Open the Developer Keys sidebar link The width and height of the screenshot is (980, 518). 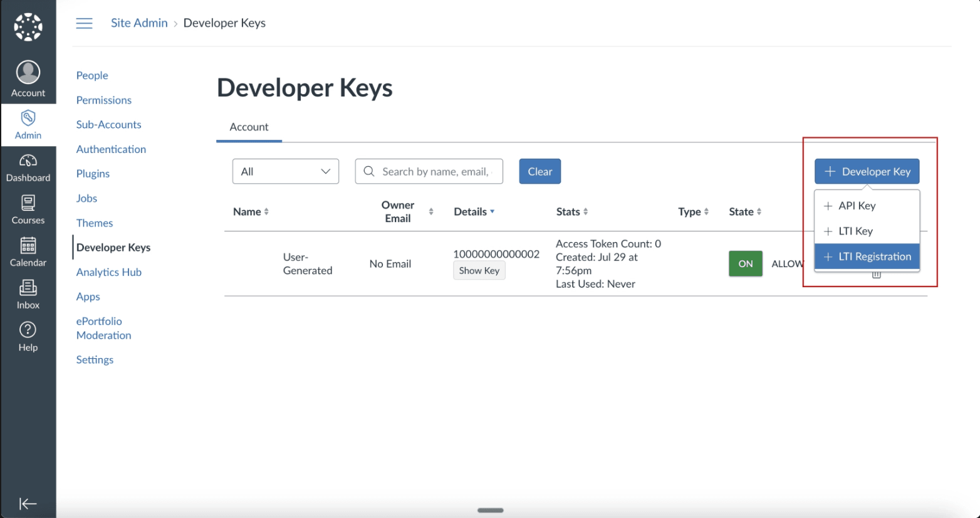coord(113,247)
